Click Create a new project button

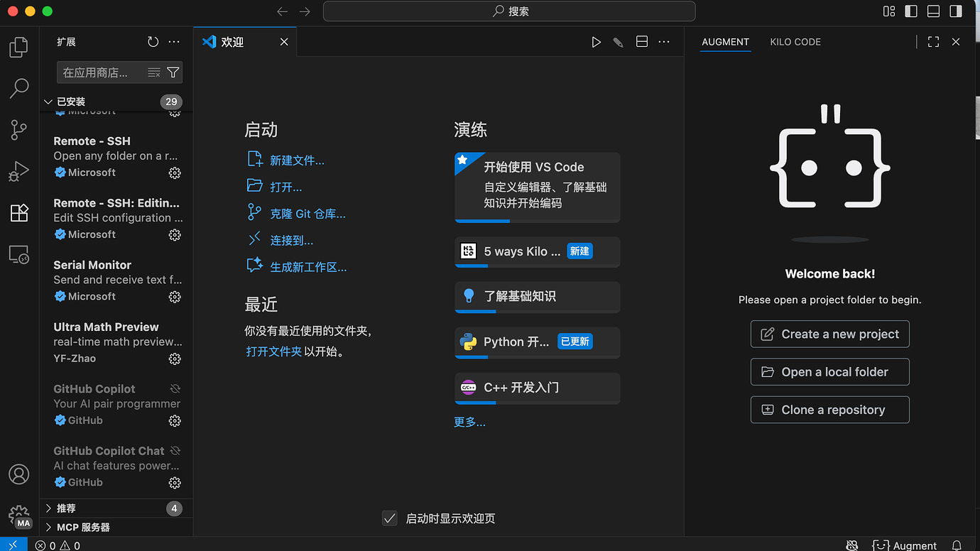click(x=829, y=334)
